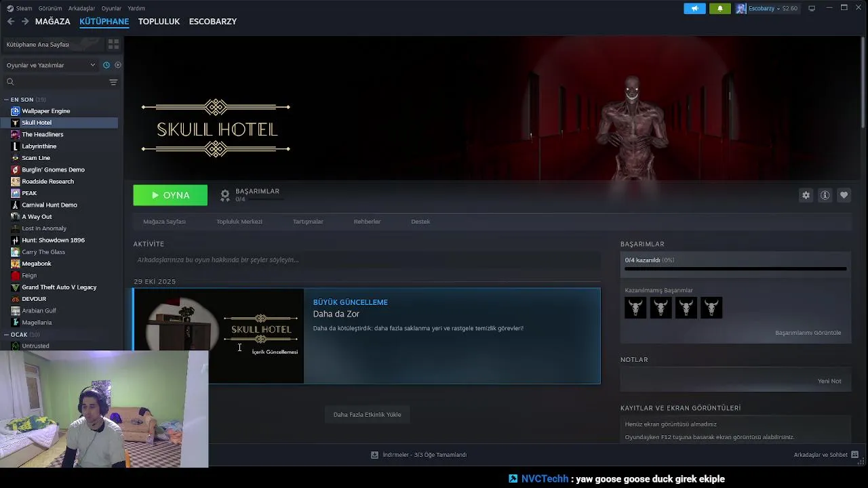Click the Big Picture mode icon
868x488 pixels.
click(x=812, y=8)
